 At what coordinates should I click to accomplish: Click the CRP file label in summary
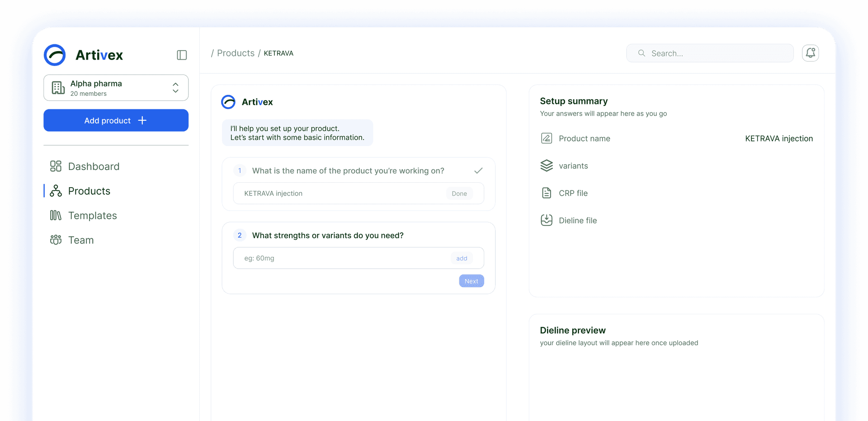(573, 193)
